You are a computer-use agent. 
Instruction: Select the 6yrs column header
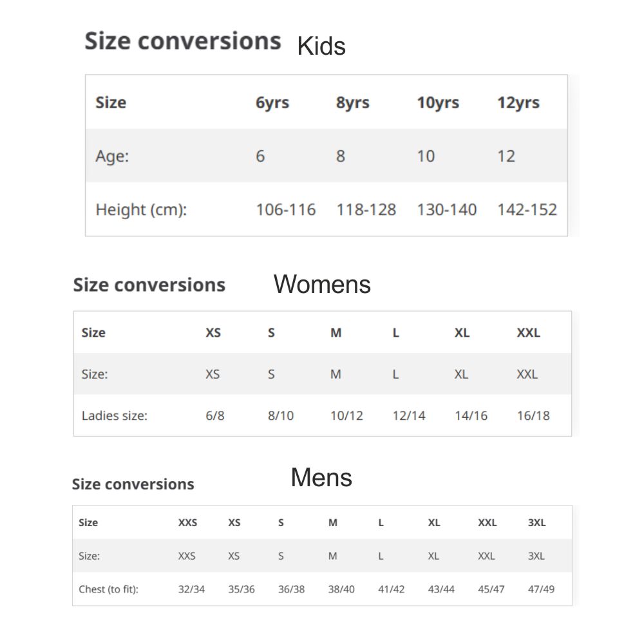tap(272, 102)
